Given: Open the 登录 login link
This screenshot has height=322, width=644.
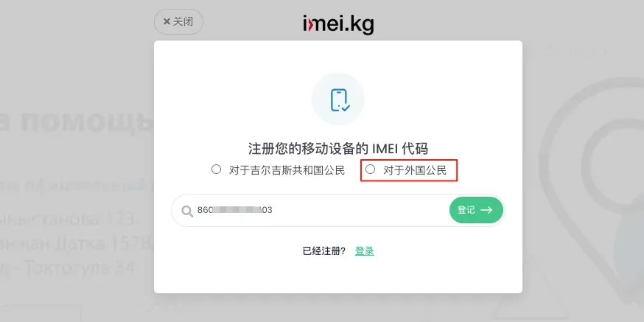Looking at the screenshot, I should [x=364, y=251].
